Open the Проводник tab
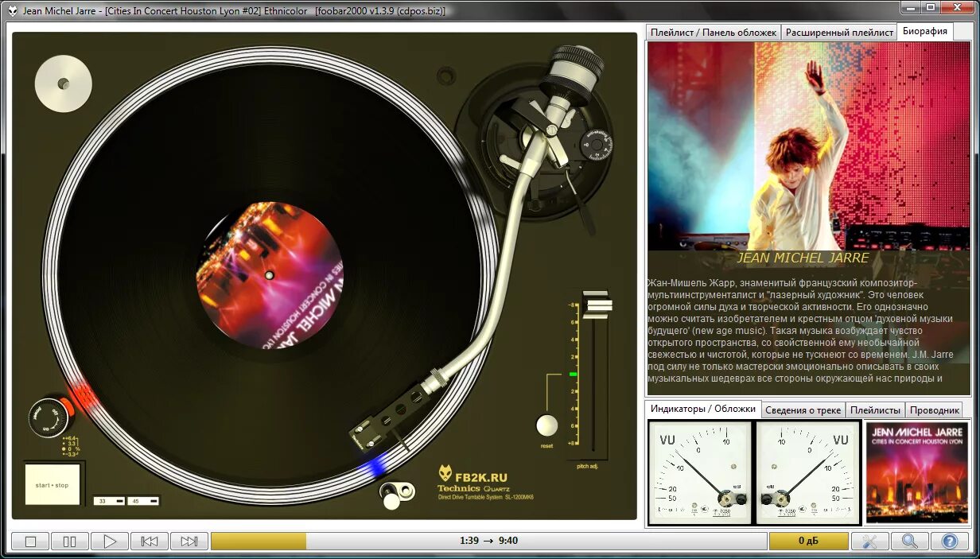 pos(934,410)
